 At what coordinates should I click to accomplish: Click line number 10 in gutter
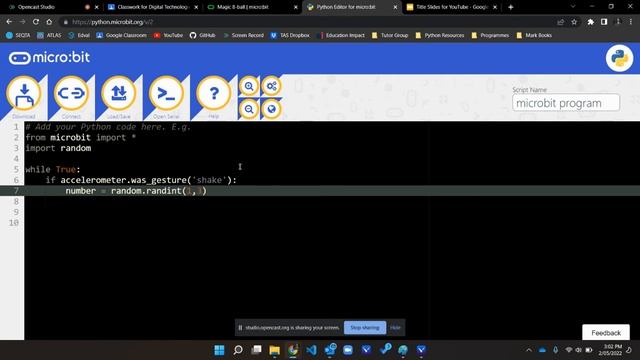click(x=14, y=222)
